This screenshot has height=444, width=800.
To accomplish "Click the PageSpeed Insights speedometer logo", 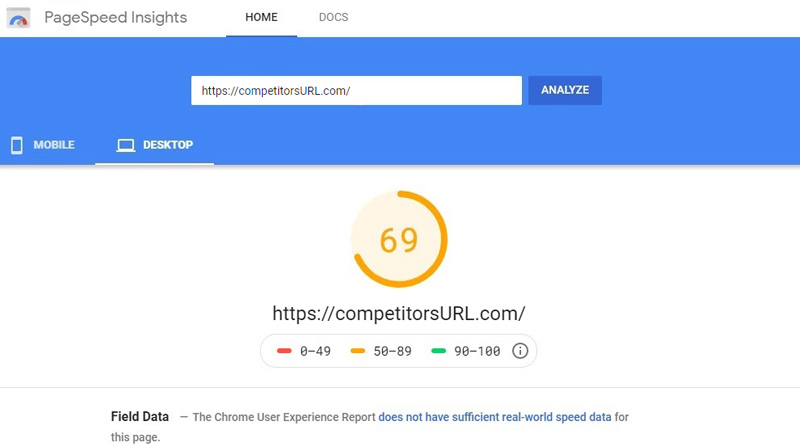I will click(x=18, y=18).
